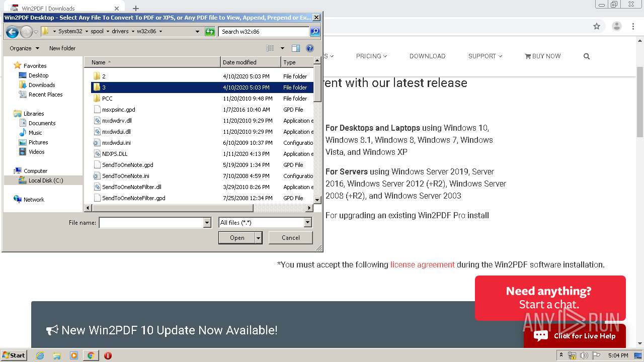Bookmark page with Chrome star icon
This screenshot has width=644, height=362.
pyautogui.click(x=597, y=27)
